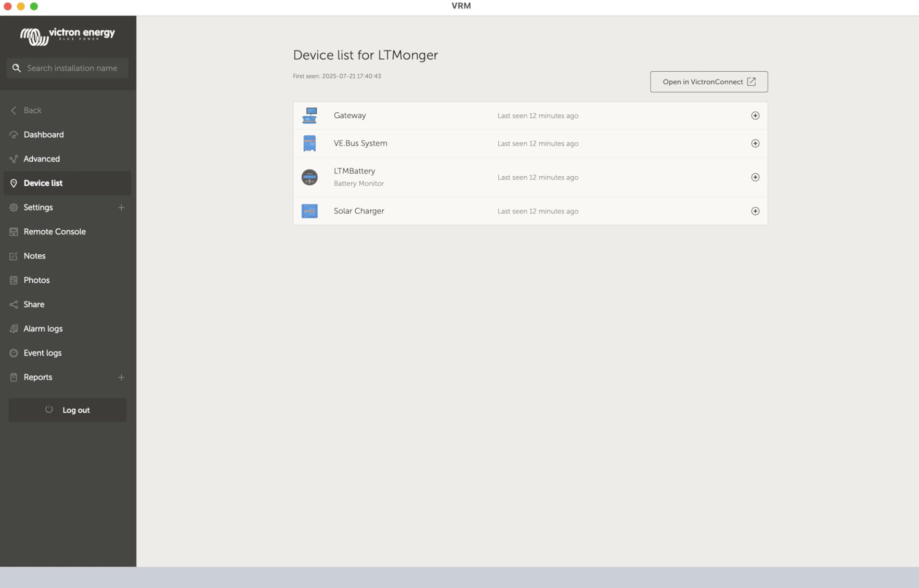This screenshot has width=919, height=588.
Task: Open the Notes page
Action: tap(68, 256)
